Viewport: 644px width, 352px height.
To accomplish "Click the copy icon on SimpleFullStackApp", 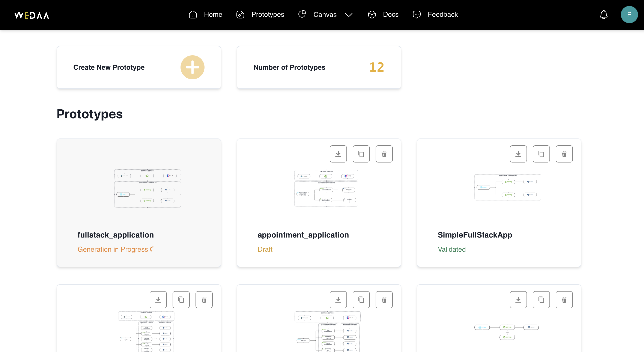I will point(541,154).
